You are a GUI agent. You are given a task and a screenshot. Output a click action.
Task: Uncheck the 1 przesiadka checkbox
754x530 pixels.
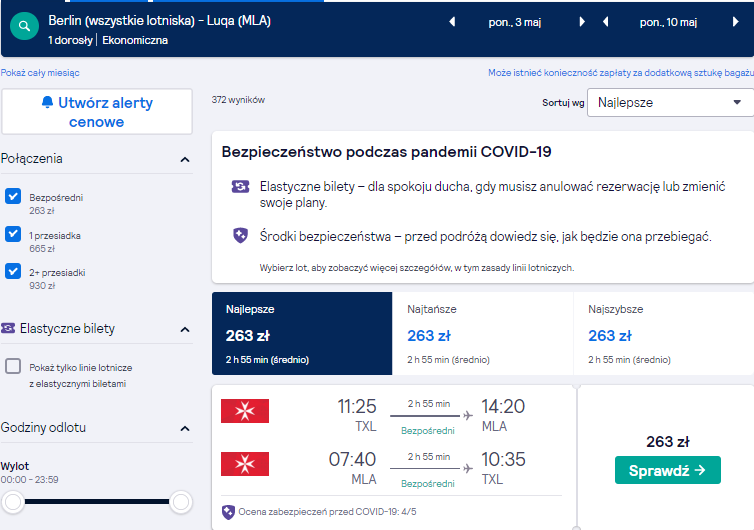(13, 234)
